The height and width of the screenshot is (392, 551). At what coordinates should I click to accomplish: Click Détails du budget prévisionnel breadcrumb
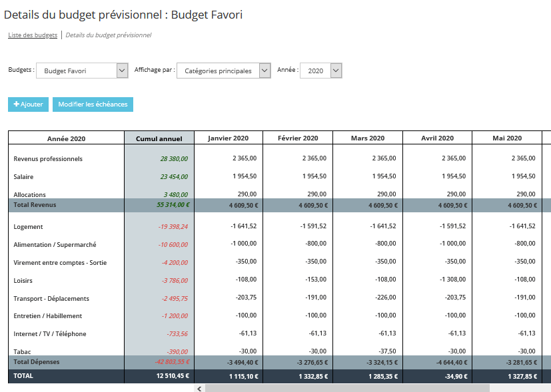[108, 35]
